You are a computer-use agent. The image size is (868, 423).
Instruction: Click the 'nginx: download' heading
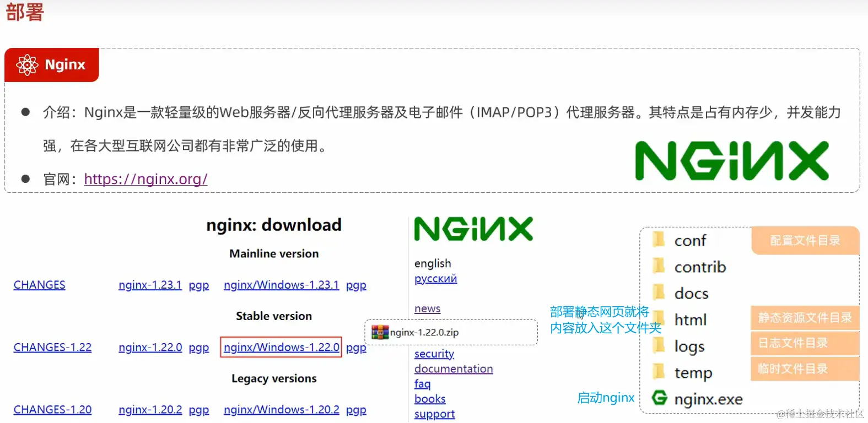[x=274, y=225]
